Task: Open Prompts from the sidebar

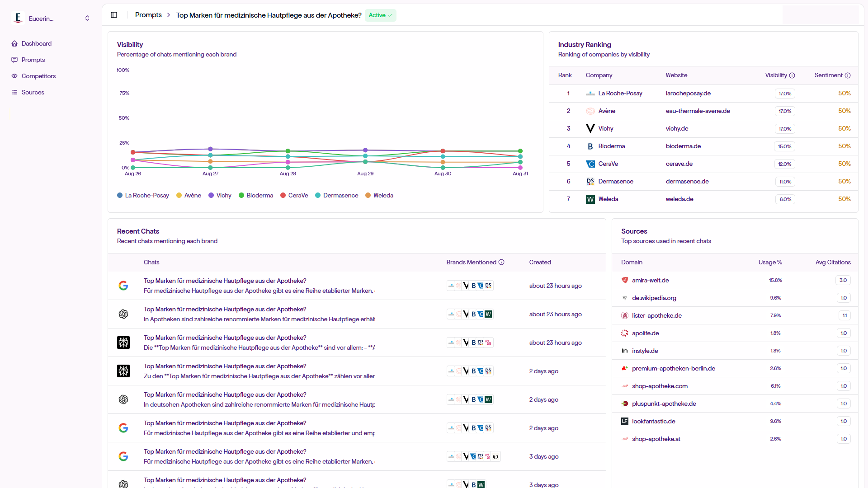Action: (x=33, y=60)
